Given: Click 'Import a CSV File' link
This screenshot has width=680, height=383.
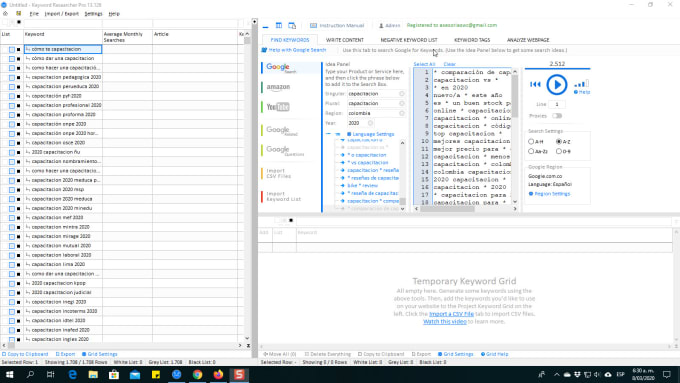Looking at the screenshot, I should coord(451,314).
